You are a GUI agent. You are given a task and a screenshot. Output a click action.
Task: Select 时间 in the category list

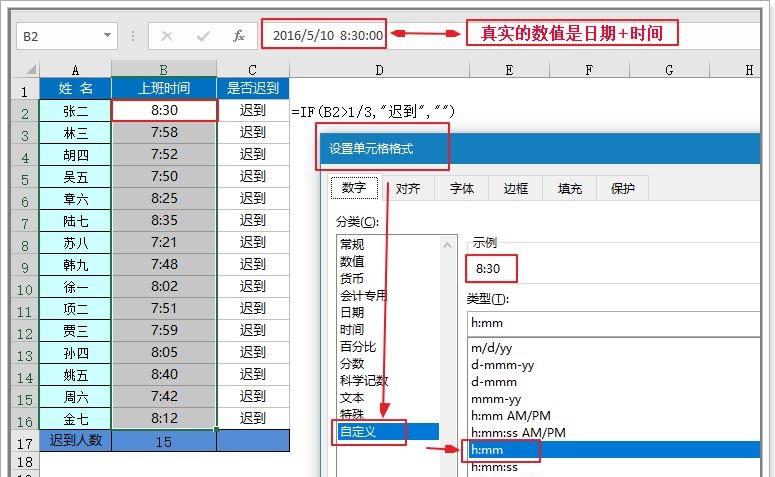(352, 329)
